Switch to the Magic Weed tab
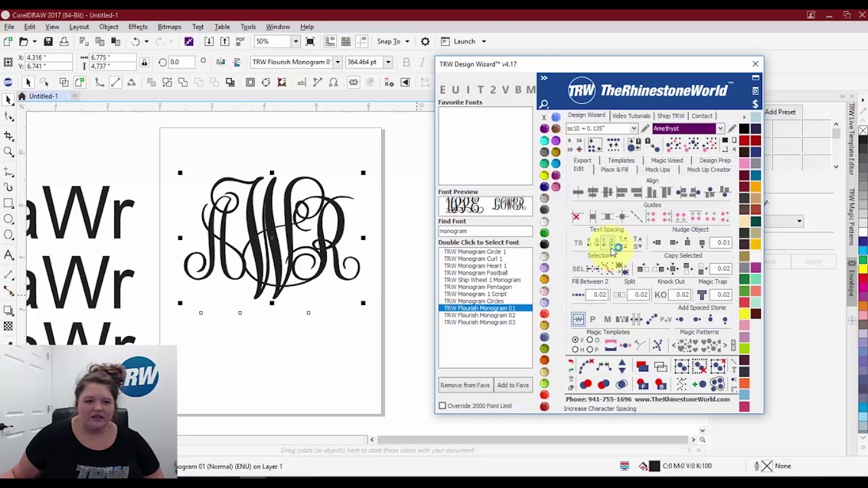This screenshot has height=488, width=868. 667,161
